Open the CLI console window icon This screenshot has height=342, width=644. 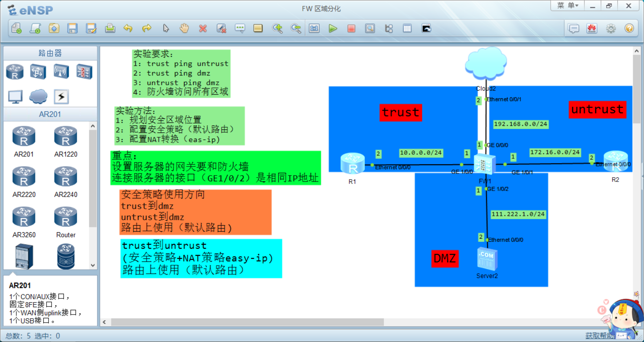point(426,29)
